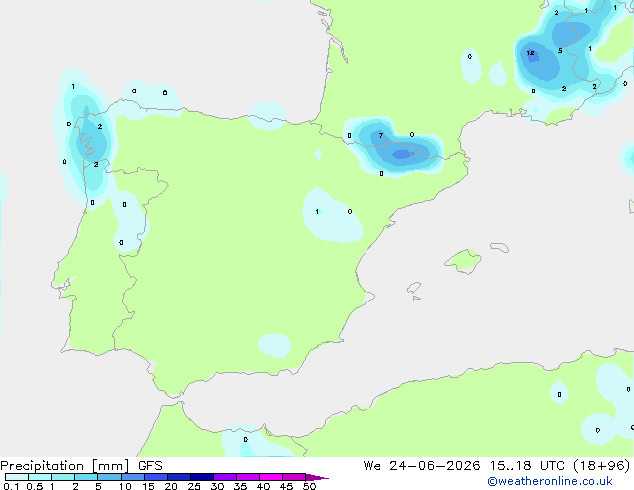Click the "20" legend scale label

[x=171, y=486]
